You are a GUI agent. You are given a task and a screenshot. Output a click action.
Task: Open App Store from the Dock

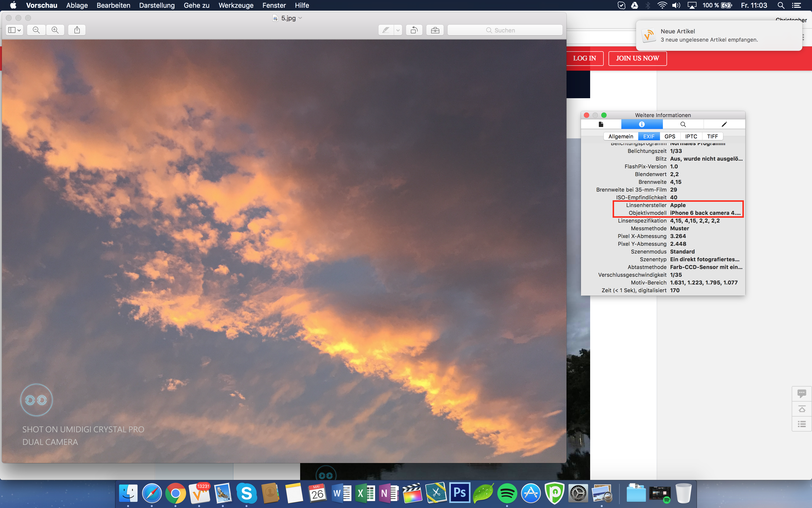click(531, 493)
